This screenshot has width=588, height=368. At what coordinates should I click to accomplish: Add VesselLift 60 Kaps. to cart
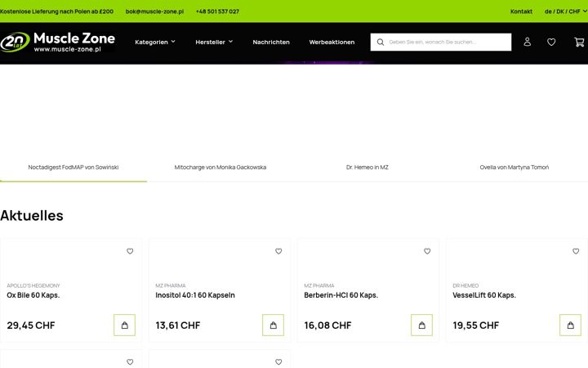tap(570, 325)
